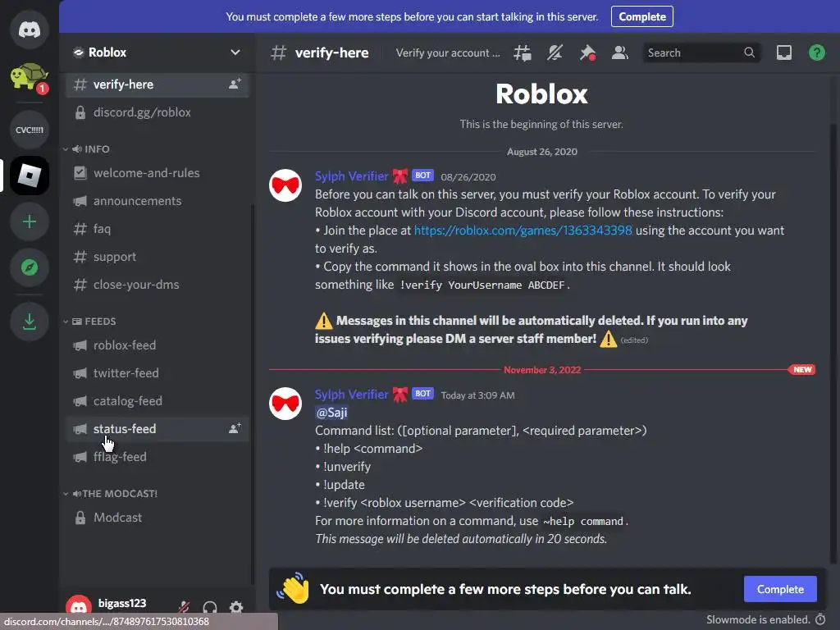Image resolution: width=840 pixels, height=630 pixels.
Task: Open User Settings gear icon
Action: tap(236, 607)
